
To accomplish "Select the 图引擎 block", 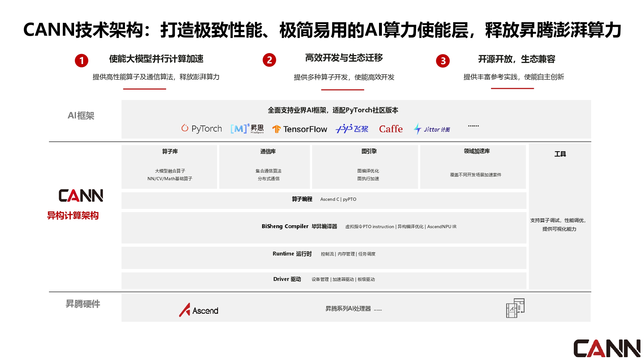I will click(x=365, y=167).
